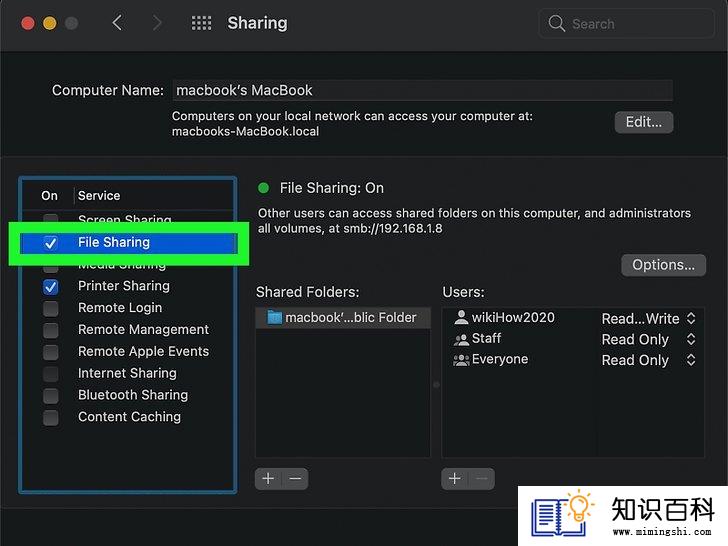Enable the Bluetooth Sharing checkbox

point(51,396)
